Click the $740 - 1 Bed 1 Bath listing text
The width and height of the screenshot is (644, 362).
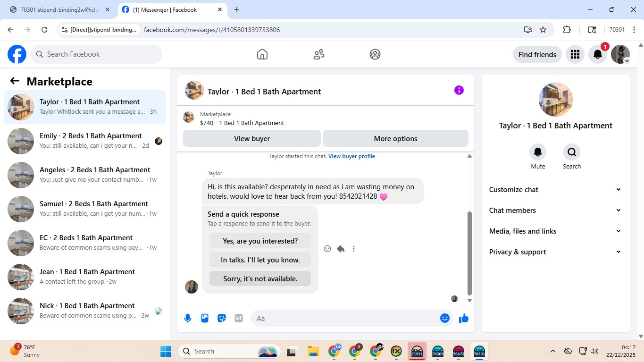click(242, 123)
